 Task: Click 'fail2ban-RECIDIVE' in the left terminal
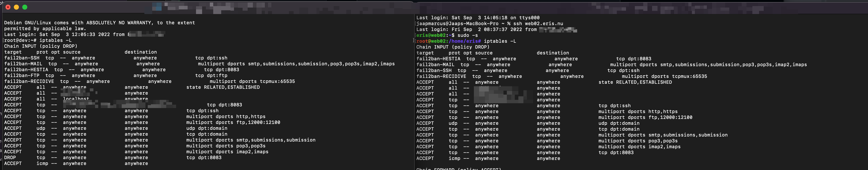click(29, 81)
